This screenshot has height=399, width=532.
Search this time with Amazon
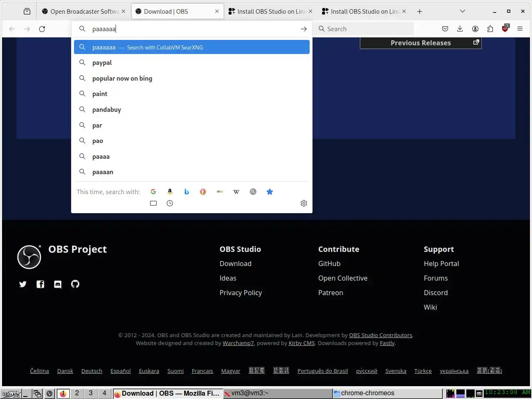tap(170, 192)
